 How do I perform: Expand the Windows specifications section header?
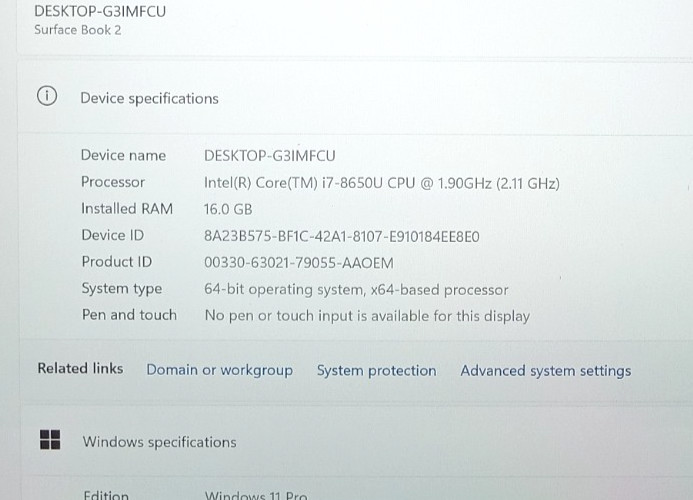click(355, 441)
